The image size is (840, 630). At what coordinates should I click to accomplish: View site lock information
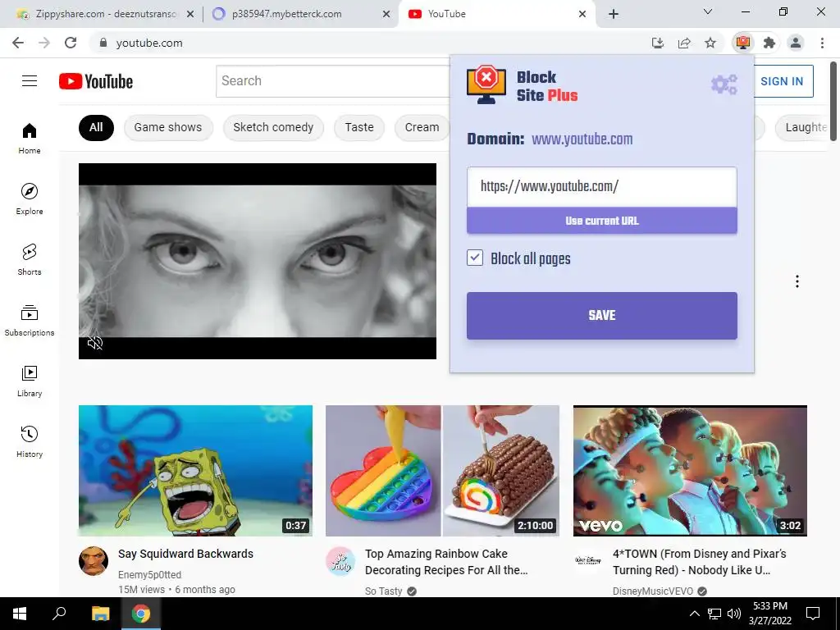coord(103,43)
